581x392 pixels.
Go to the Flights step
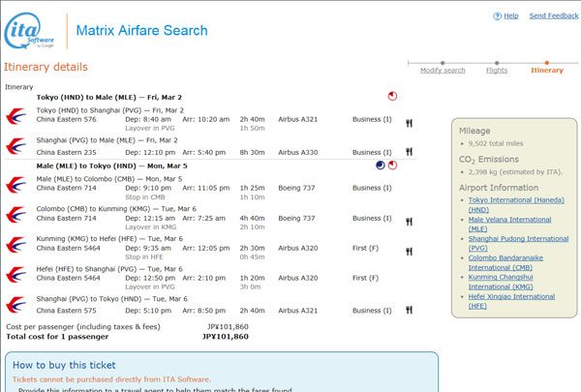point(497,71)
